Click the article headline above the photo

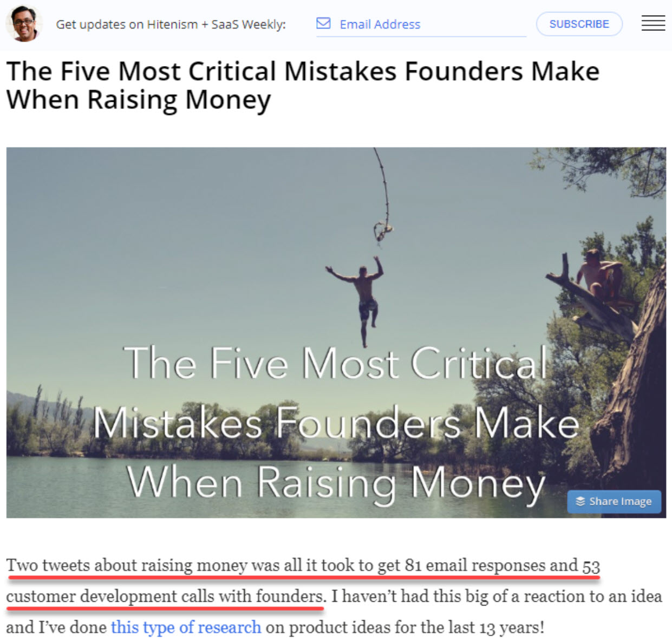(x=303, y=85)
